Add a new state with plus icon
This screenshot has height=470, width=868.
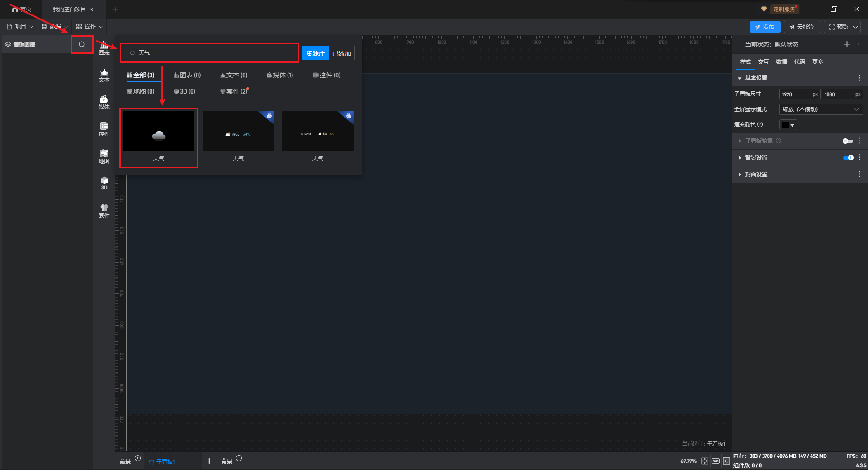[847, 44]
